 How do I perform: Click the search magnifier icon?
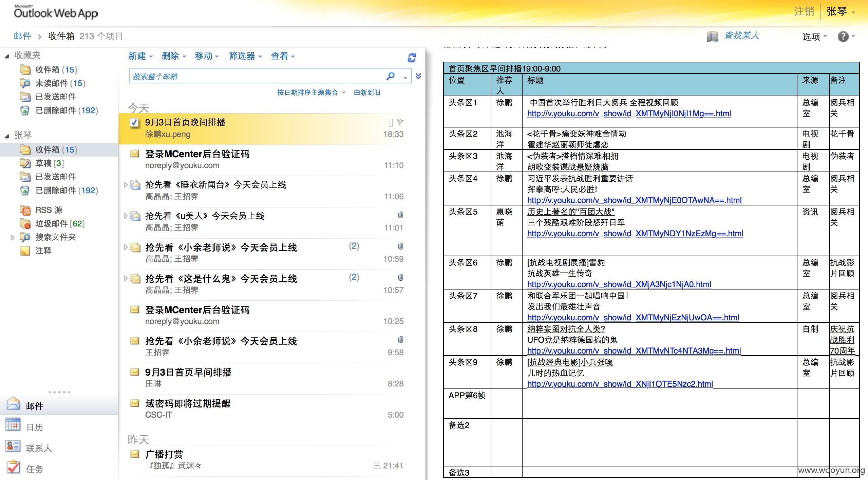click(391, 76)
